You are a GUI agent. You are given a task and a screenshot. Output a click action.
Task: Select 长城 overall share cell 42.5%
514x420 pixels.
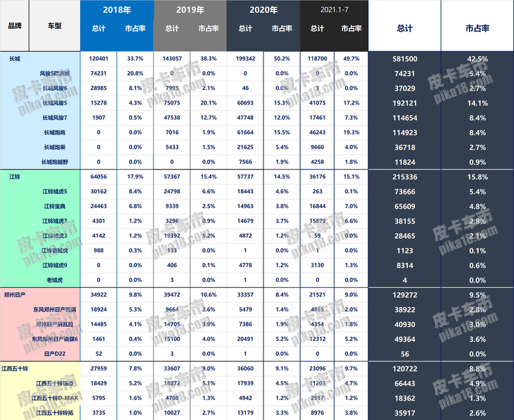(x=477, y=59)
